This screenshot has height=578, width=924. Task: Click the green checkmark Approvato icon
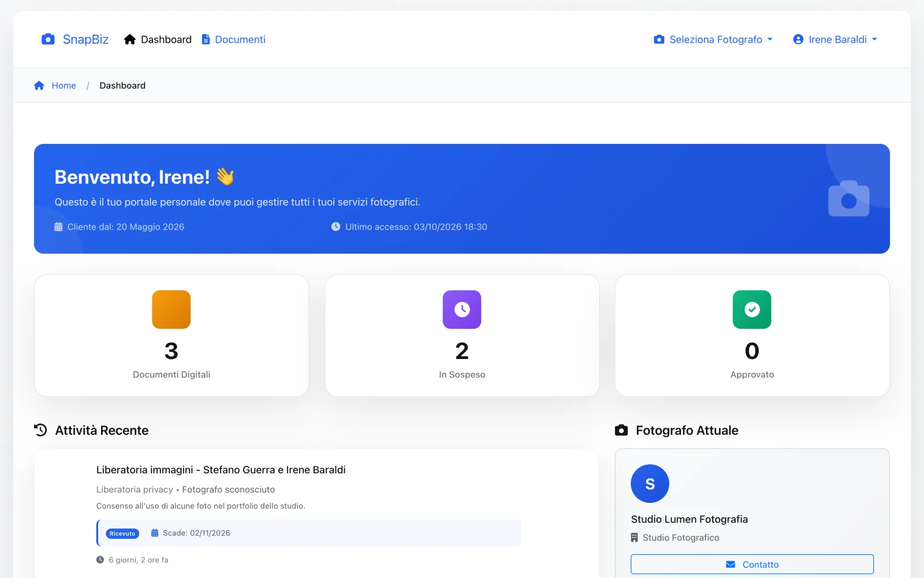pos(752,309)
